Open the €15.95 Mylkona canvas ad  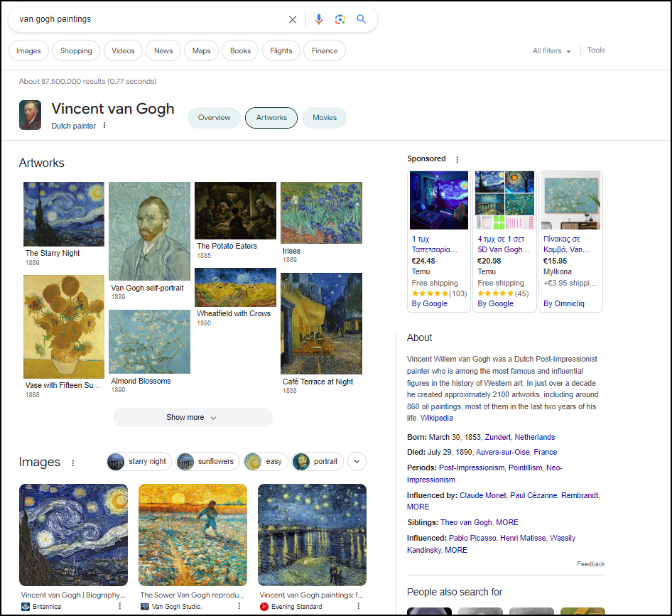pos(570,242)
